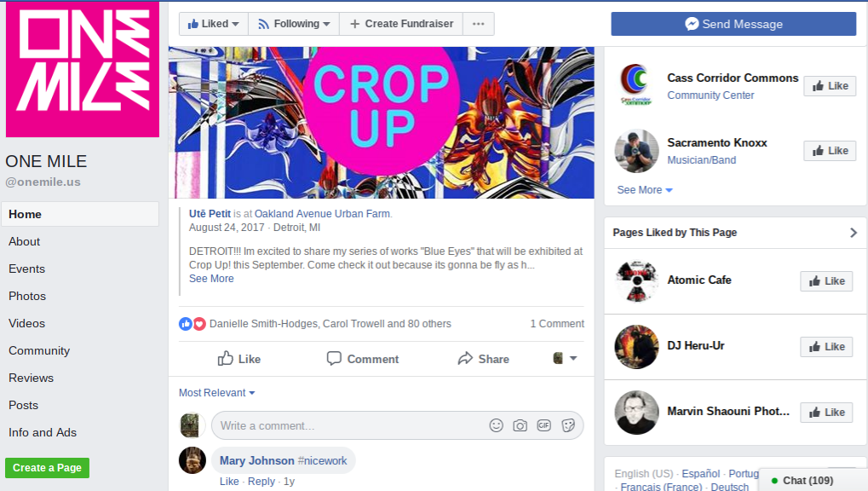Toggle the Liked button for this page

click(x=214, y=24)
